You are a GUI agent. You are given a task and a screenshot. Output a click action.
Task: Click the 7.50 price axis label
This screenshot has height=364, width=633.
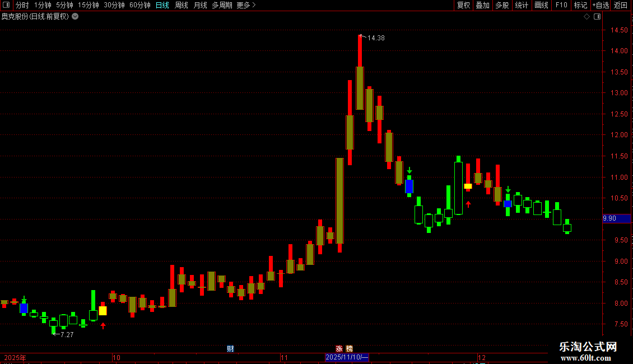point(621,324)
